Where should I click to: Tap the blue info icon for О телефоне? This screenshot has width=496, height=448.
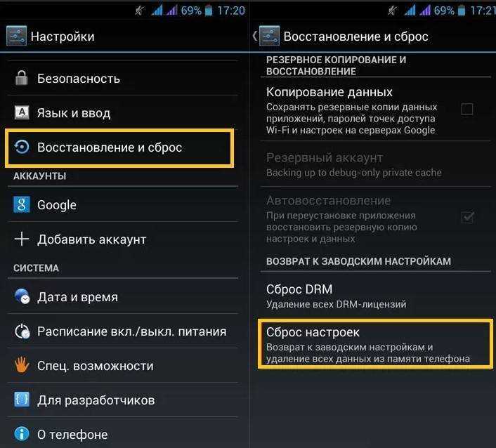click(x=22, y=434)
